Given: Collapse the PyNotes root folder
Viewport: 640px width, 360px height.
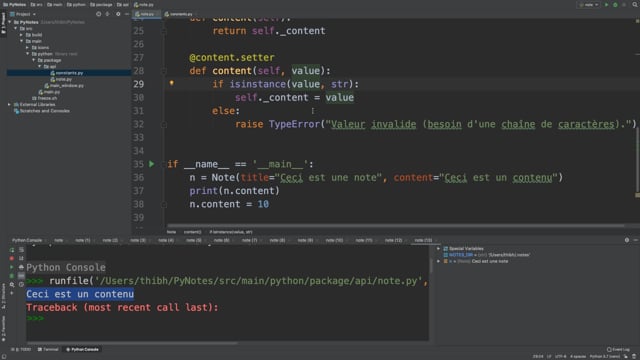Looking at the screenshot, I should tap(10, 22).
